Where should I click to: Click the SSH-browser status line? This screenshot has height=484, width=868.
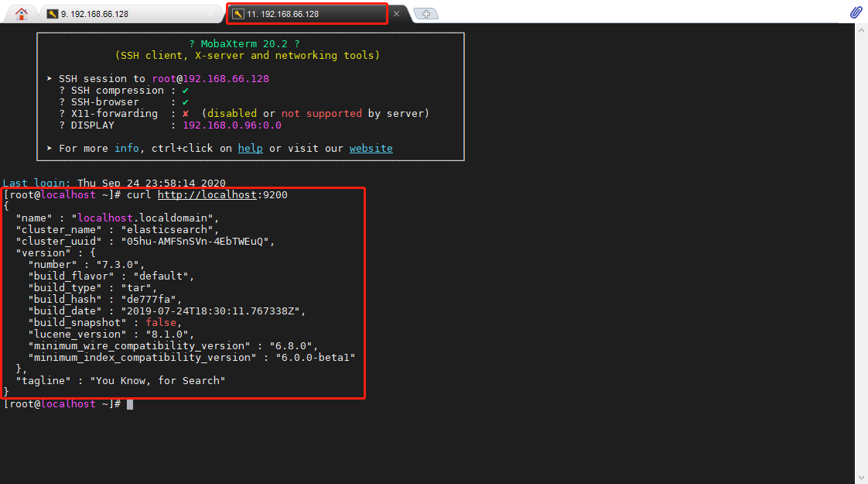[124, 102]
